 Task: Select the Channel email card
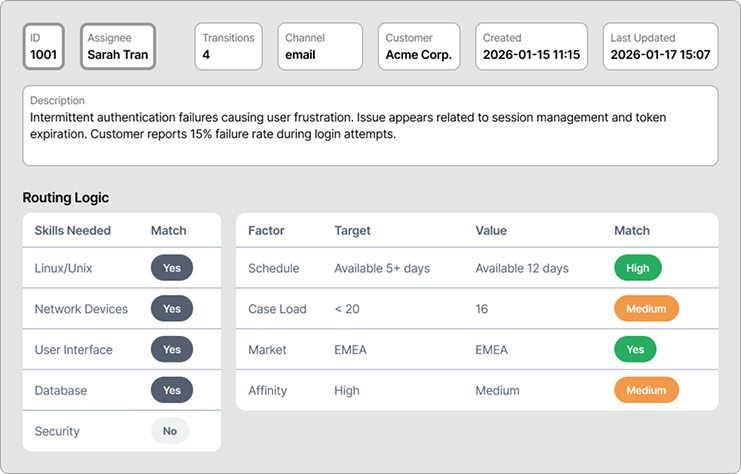320,46
